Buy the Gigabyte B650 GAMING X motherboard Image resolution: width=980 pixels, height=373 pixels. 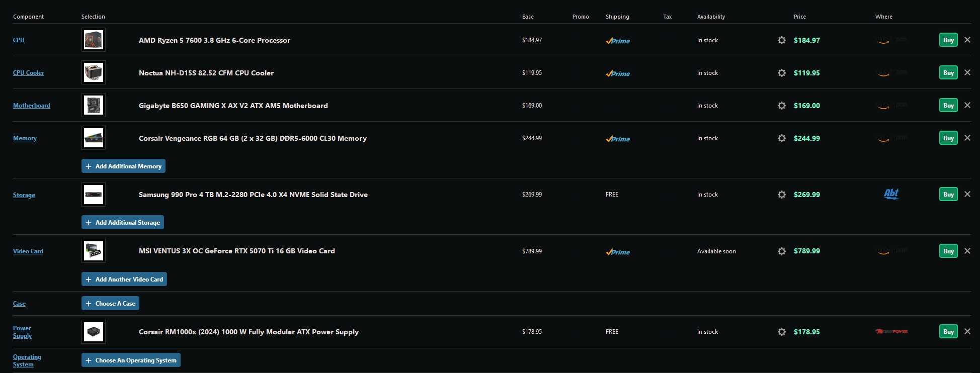tap(948, 105)
